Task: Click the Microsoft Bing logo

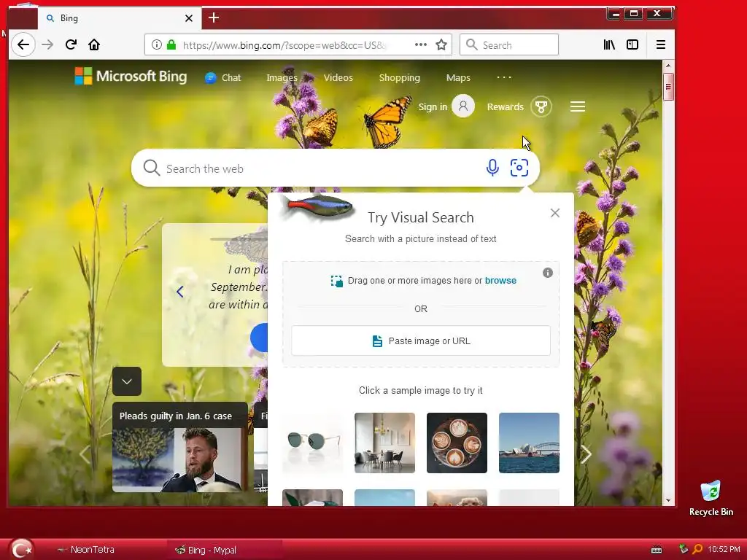Action: [131, 76]
